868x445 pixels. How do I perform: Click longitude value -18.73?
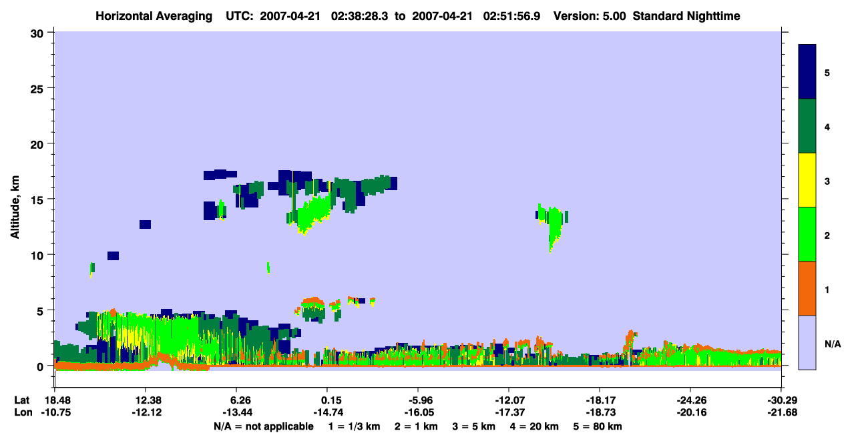point(600,412)
